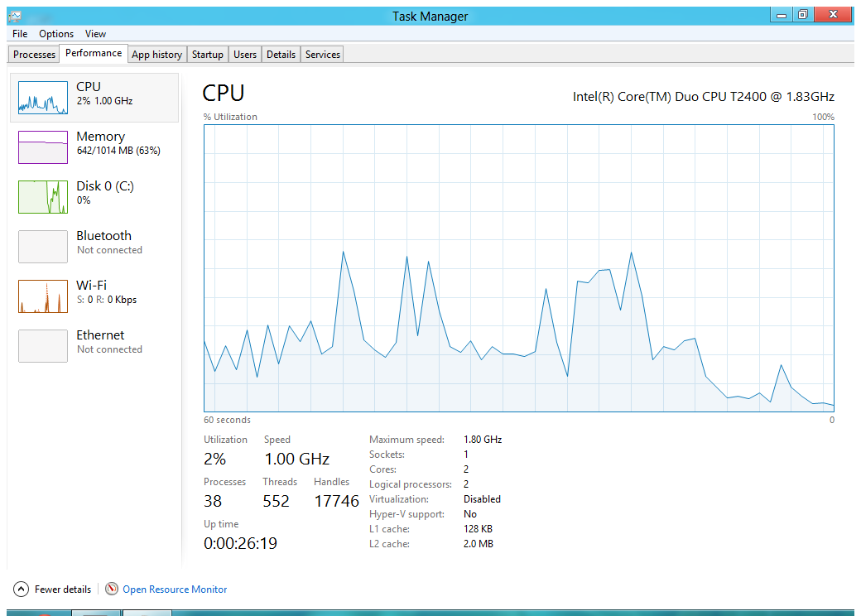Image resolution: width=861 pixels, height=616 pixels.
Task: Click the Open Resource Monitor link
Action: pos(175,590)
